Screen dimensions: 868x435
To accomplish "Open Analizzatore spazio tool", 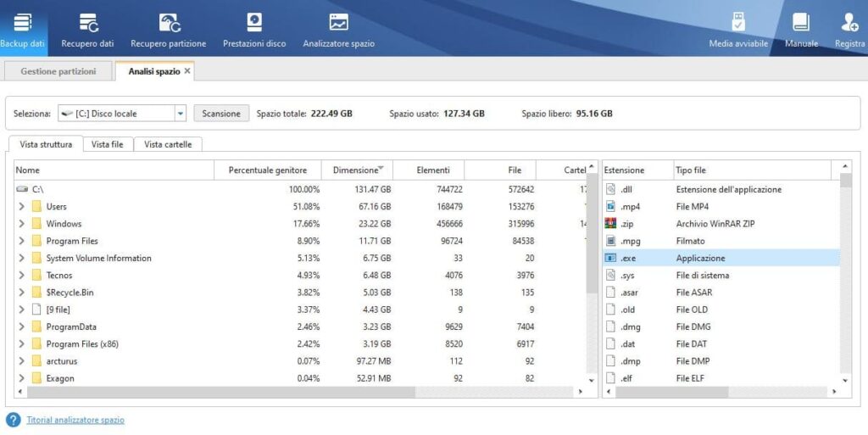I will [x=338, y=30].
